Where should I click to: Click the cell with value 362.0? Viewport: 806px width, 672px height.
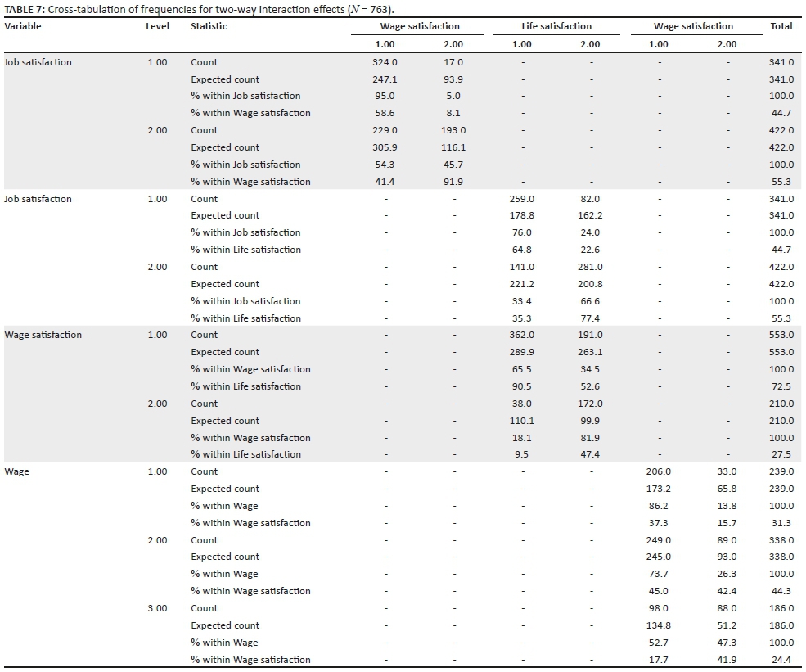pyautogui.click(x=521, y=335)
